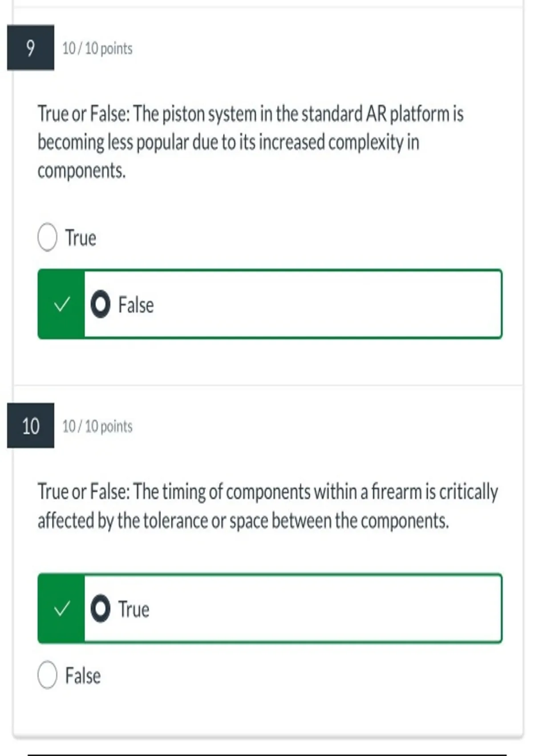Select the False radio in question 9
Viewport: 534px width, 756px height.
point(100,304)
